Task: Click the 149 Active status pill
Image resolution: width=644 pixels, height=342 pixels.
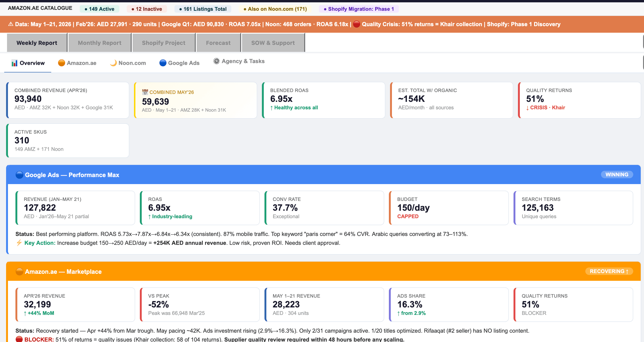Action: tap(99, 9)
